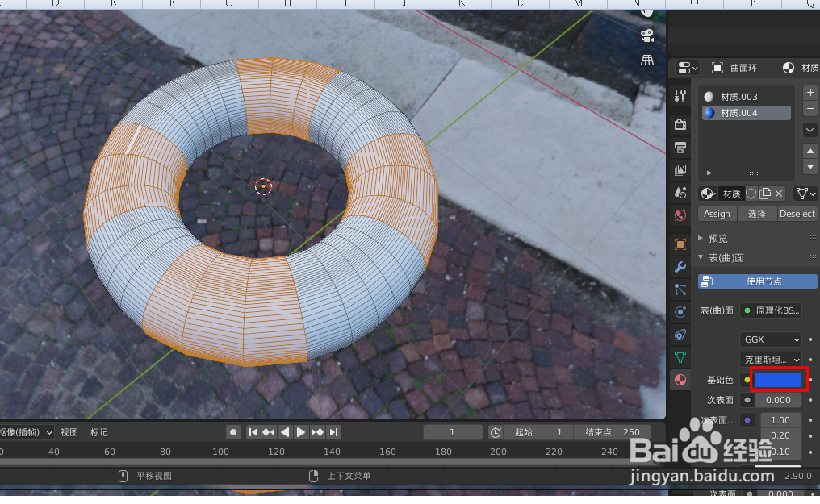The image size is (820, 504).
Task: Toggle the fake user shield on the material
Action: [751, 194]
